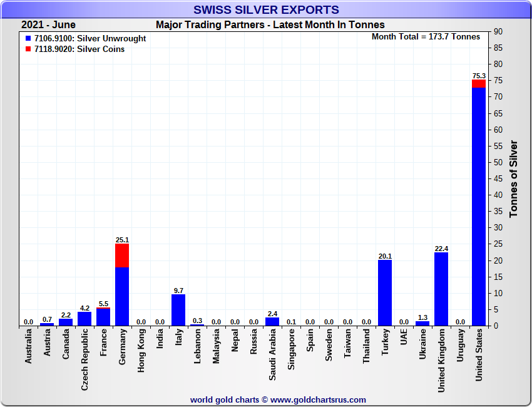Click the 7106.9100: Silver Unwrought legend text
Viewport: 532px width, 407px height.
[x=90, y=39]
